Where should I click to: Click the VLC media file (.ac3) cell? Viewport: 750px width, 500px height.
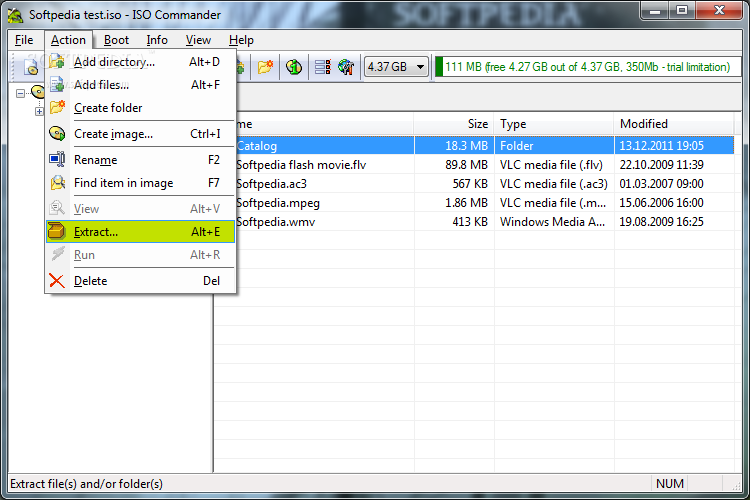553,184
